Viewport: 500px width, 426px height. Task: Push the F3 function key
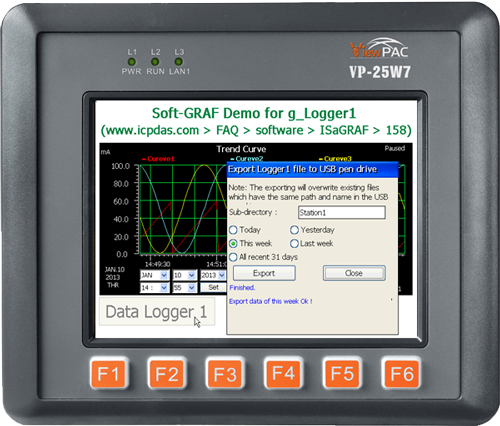[x=225, y=373]
